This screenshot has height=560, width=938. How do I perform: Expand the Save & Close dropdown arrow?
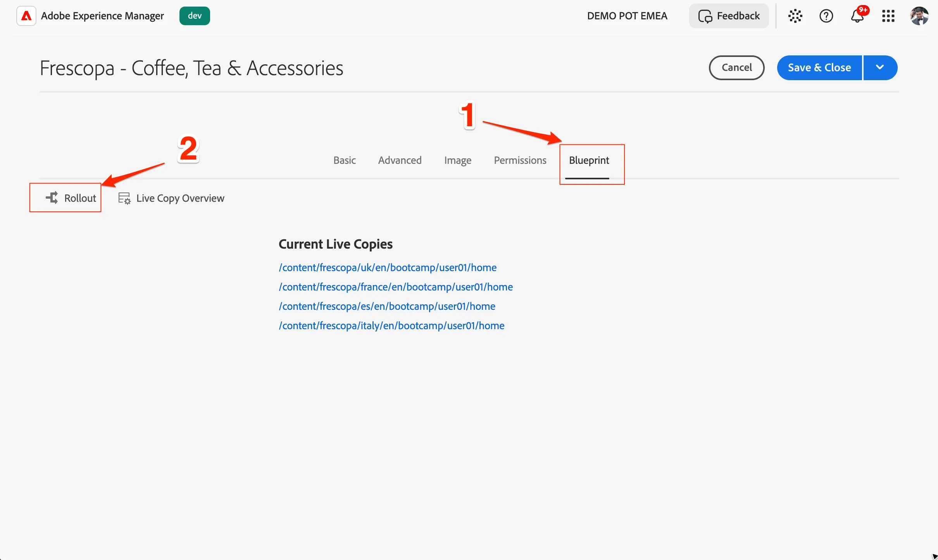point(880,67)
